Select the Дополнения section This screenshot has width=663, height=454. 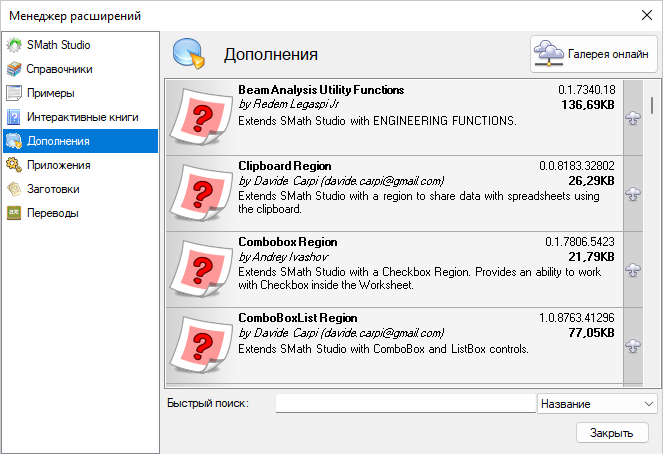coord(80,141)
